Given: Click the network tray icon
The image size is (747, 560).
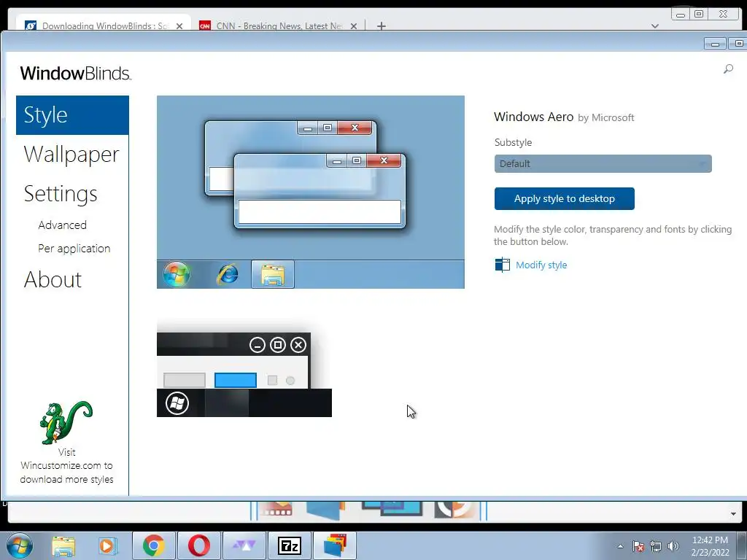Looking at the screenshot, I should point(656,546).
